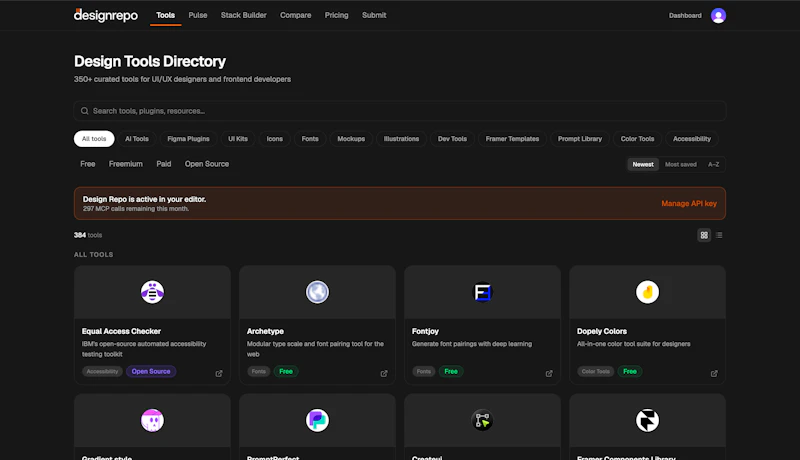Open the Dopely Colors tool title
The width and height of the screenshot is (800, 460).
pyautogui.click(x=602, y=331)
